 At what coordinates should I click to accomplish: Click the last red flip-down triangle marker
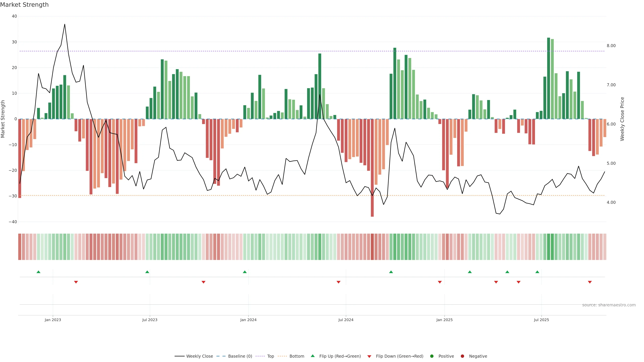pyautogui.click(x=590, y=282)
